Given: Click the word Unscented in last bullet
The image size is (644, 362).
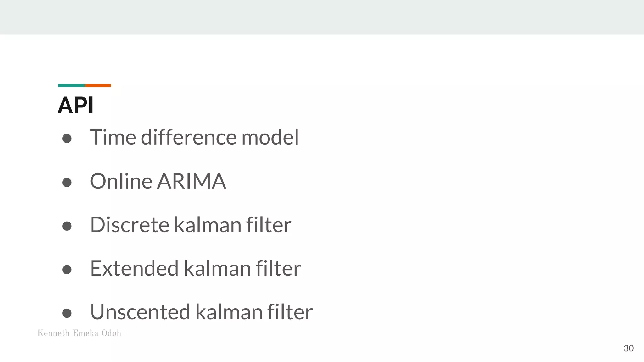Looking at the screenshot, I should [x=140, y=312].
